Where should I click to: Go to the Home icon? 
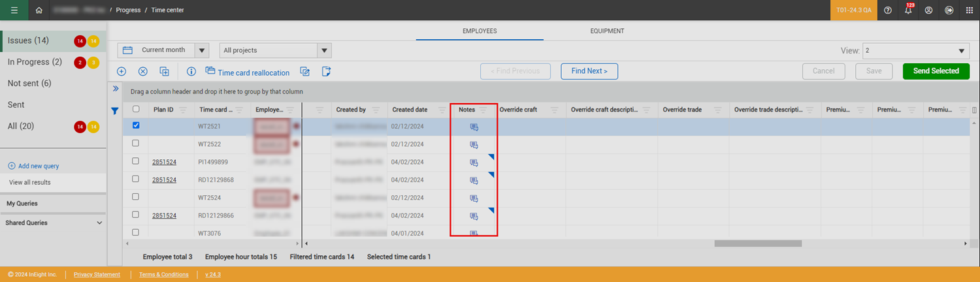(x=39, y=10)
